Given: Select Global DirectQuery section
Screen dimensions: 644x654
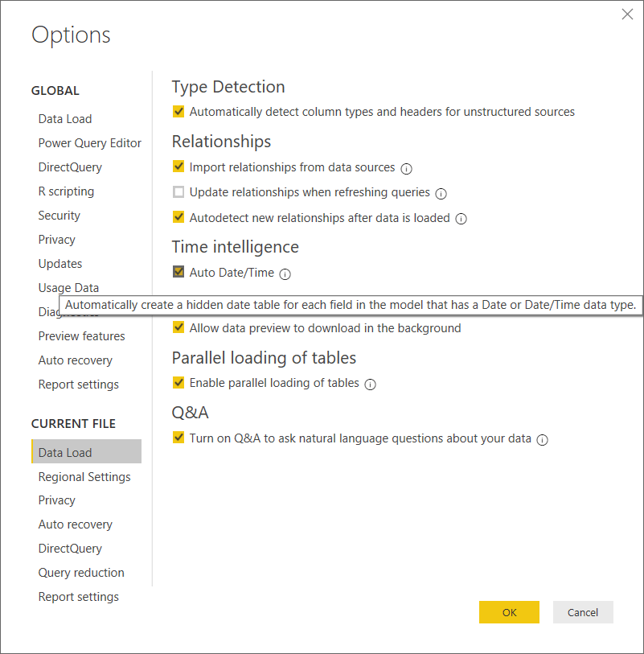Looking at the screenshot, I should [70, 167].
